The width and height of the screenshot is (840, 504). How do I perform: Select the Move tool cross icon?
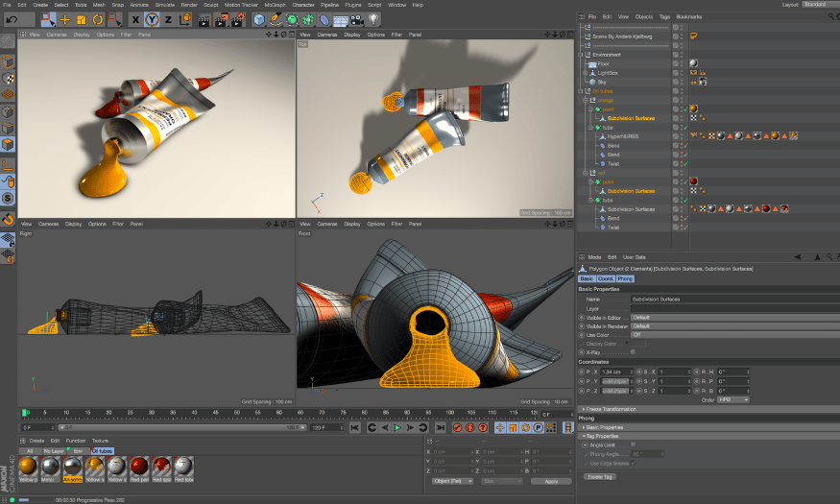(65, 20)
